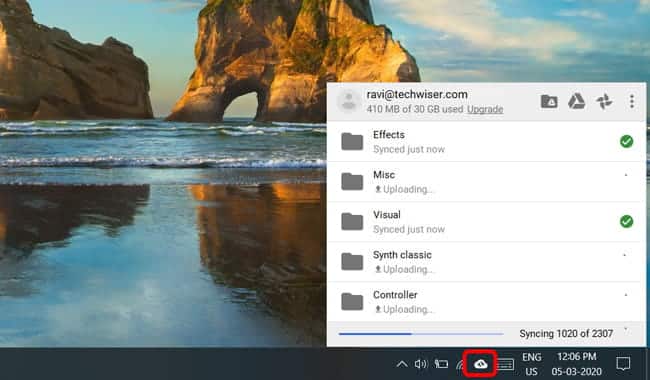Switch the ENG US input language
The height and width of the screenshot is (380, 650).
coord(531,364)
